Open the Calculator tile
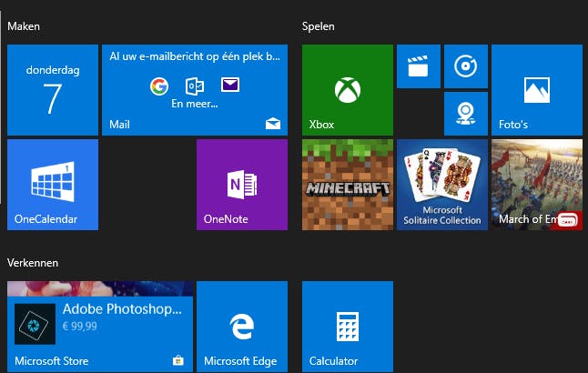 pyautogui.click(x=348, y=327)
